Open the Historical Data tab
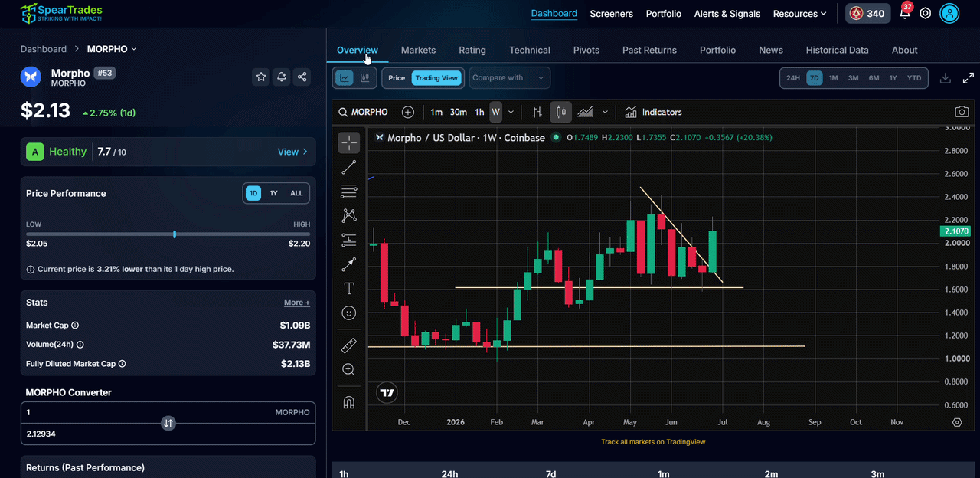 [837, 50]
